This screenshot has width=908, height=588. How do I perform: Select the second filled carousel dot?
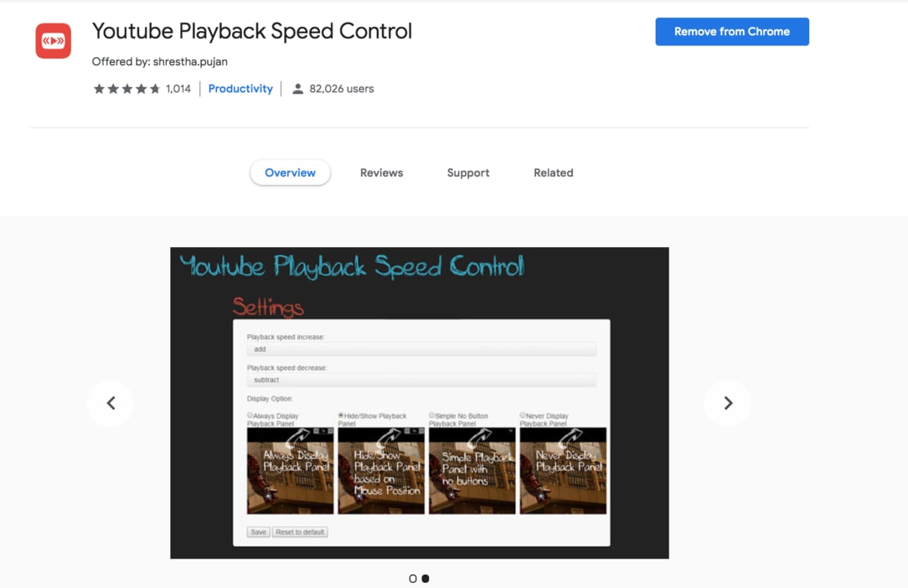click(426, 579)
